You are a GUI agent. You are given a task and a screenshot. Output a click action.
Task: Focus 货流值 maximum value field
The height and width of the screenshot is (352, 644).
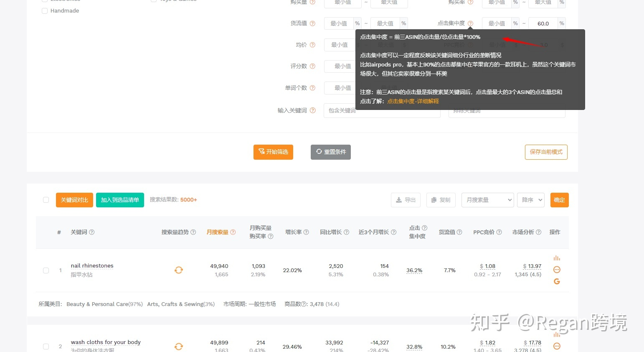385,23
